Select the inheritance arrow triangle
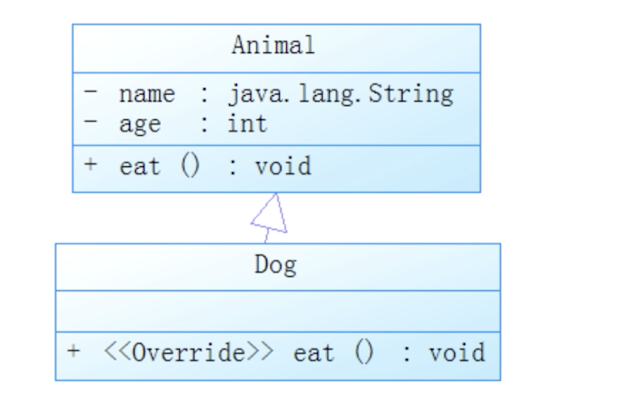 click(x=269, y=213)
